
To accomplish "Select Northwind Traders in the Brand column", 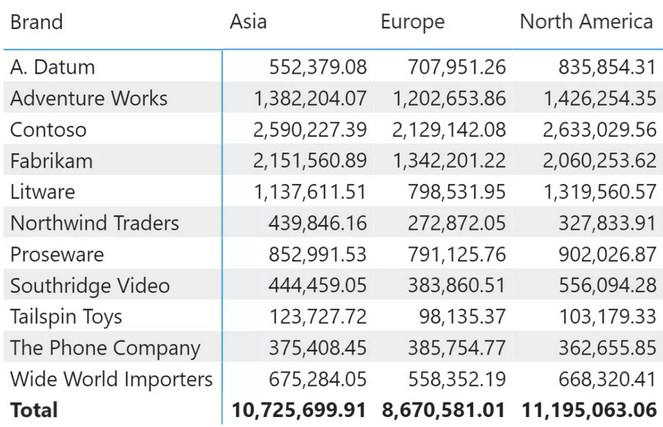I will [x=94, y=223].
